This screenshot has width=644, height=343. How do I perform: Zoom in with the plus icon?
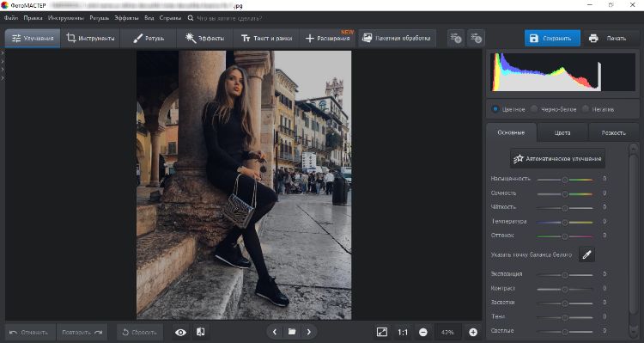click(x=473, y=333)
